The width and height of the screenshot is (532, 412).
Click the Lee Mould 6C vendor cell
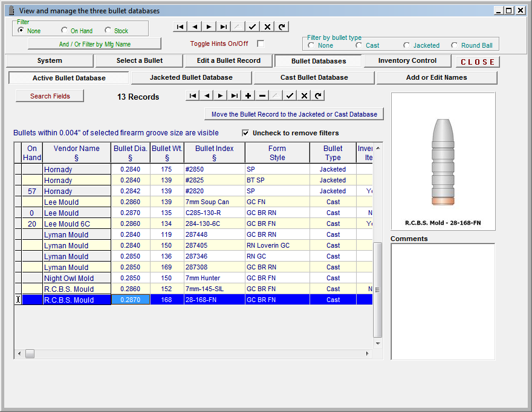77,224
